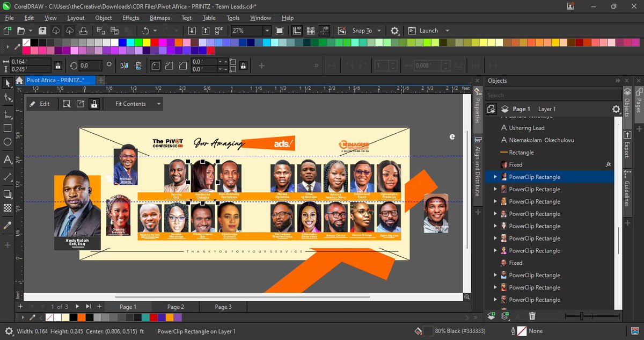Click Select PowerClip contents icon

coord(67,104)
